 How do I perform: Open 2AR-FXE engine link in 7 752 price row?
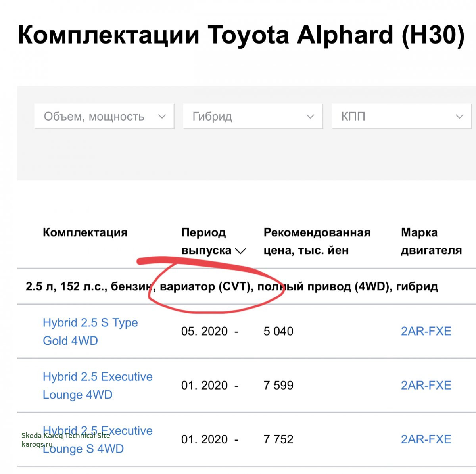click(426, 439)
